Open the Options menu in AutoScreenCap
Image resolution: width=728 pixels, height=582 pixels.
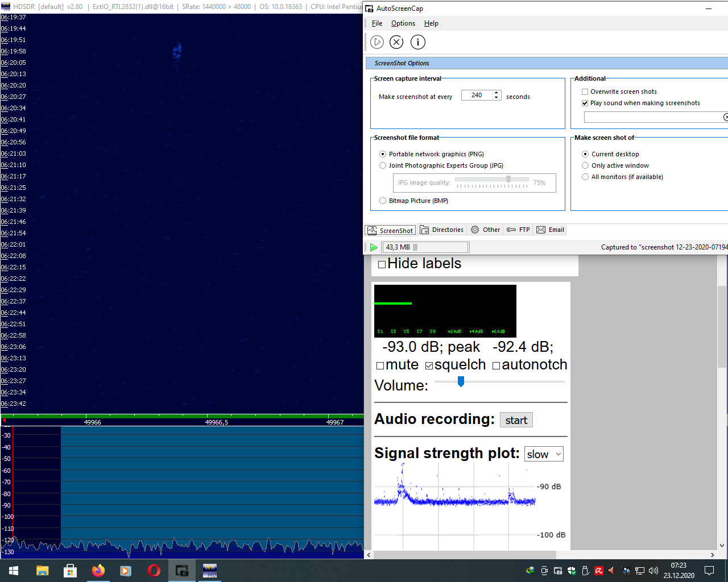(403, 23)
